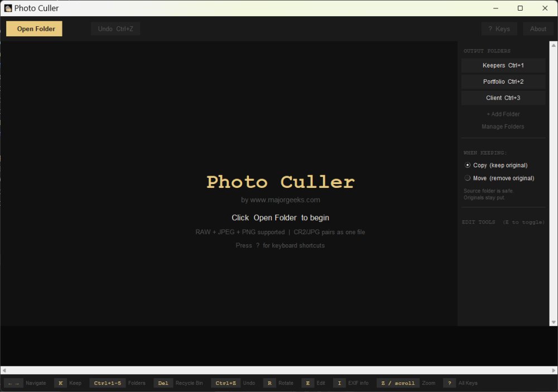Click the + Add Folder link
Image resolution: width=558 pixels, height=392 pixels.
click(x=503, y=114)
